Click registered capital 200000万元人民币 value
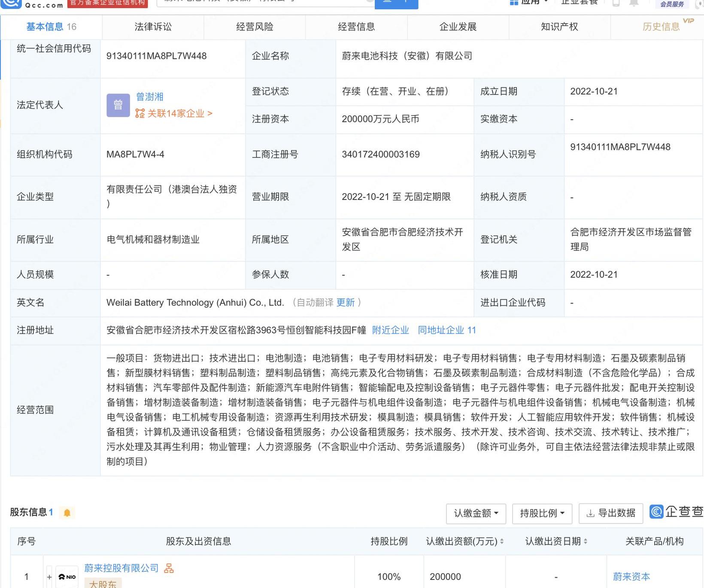Screen dimensions: 704x588 point(380,119)
